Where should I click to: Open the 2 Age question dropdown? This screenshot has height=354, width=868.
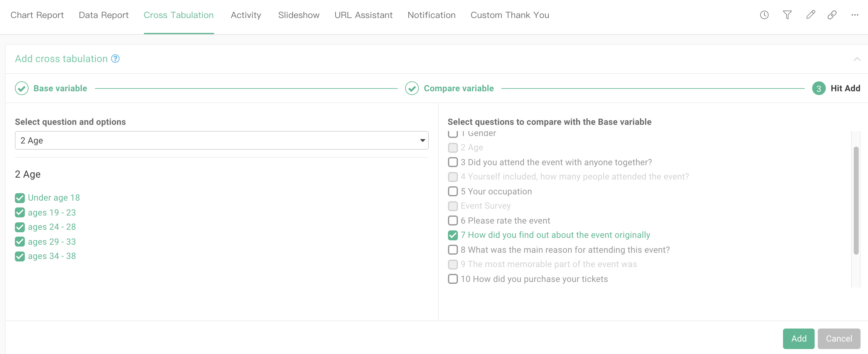(x=221, y=140)
